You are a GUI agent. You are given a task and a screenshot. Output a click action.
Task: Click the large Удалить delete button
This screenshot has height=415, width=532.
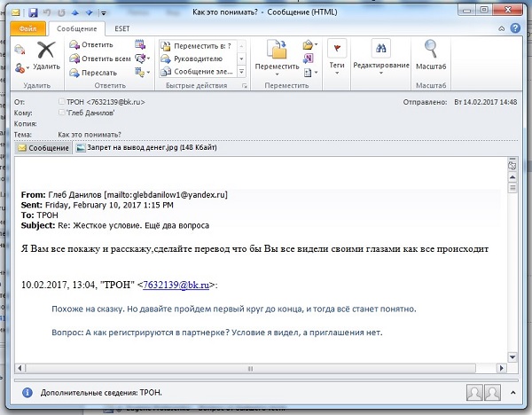coord(46,56)
